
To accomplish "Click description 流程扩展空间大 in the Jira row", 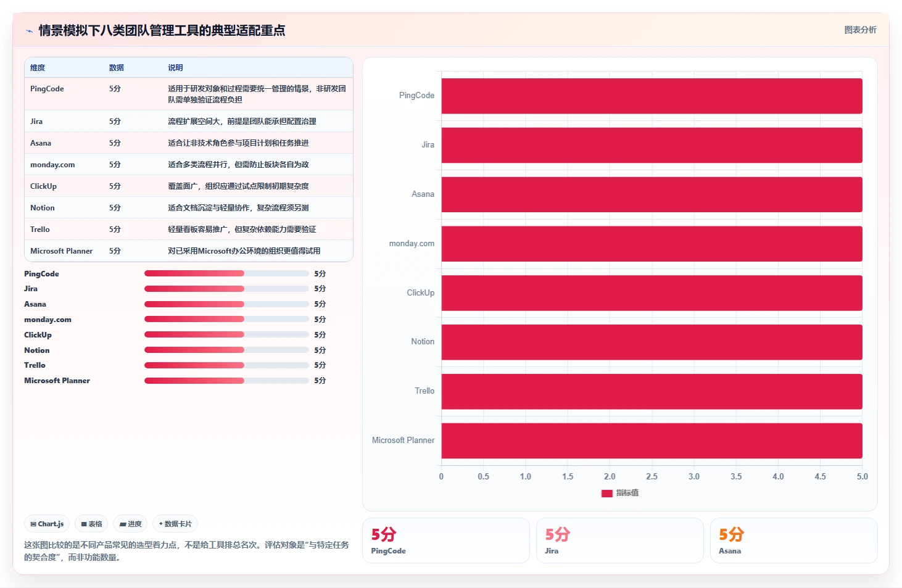I will pyautogui.click(x=242, y=122).
